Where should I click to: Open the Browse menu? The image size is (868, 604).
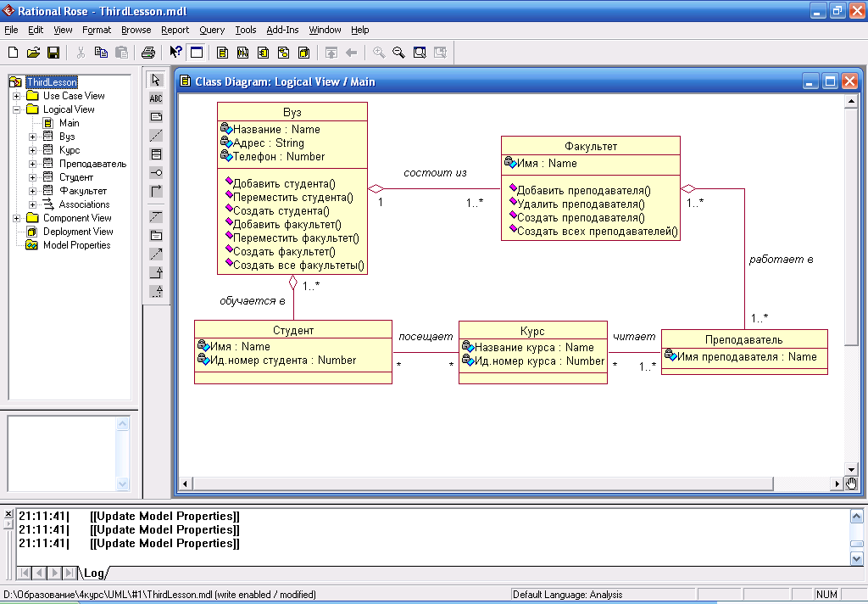click(136, 30)
